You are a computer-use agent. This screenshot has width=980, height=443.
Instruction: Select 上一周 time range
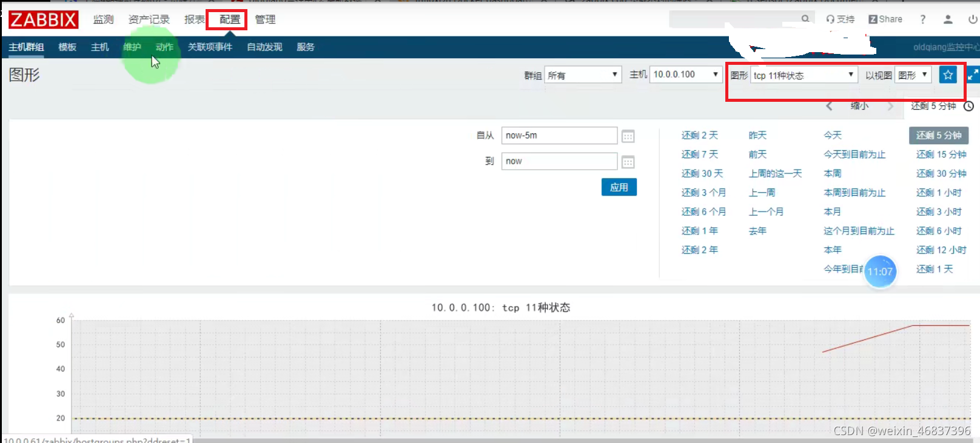[762, 193]
